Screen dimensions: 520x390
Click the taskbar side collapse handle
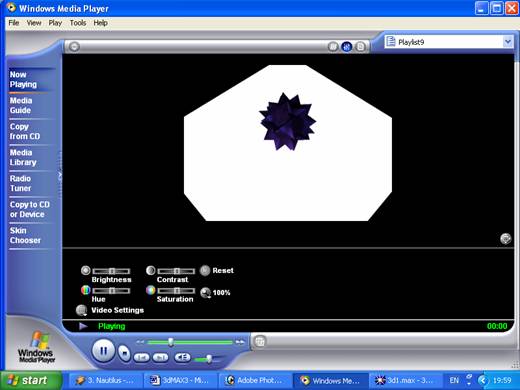[60, 175]
